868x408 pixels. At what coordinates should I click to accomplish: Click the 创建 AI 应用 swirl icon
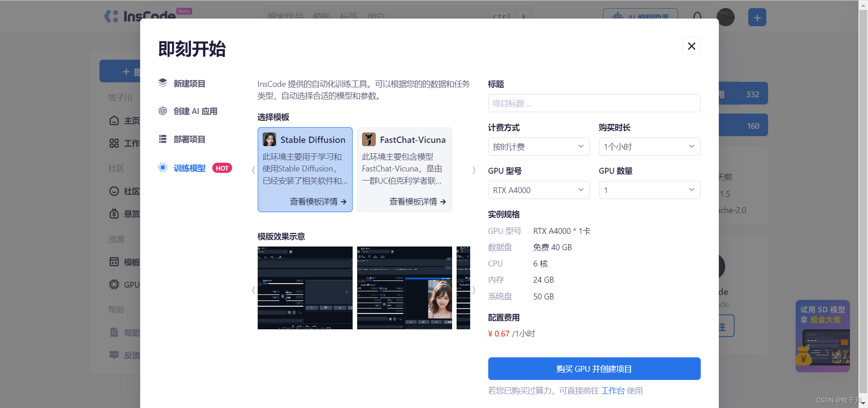[163, 111]
